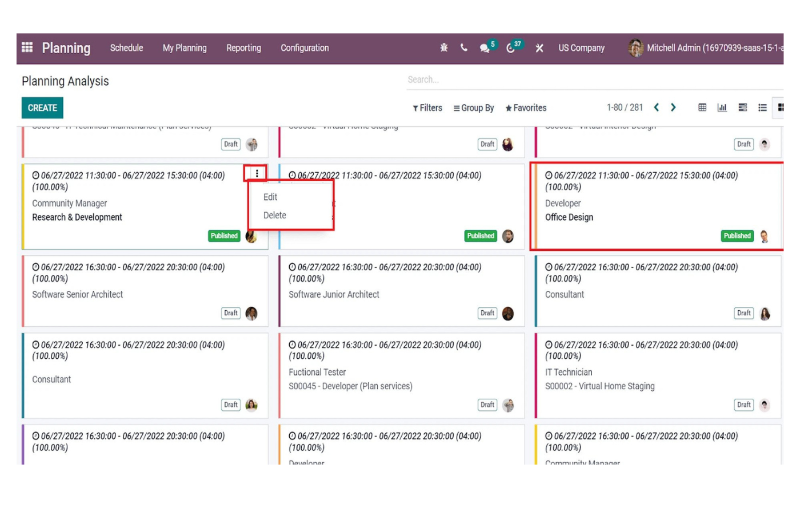Switch to Gantt view icon
Viewport: 800px width, 532px height.
[x=742, y=107]
